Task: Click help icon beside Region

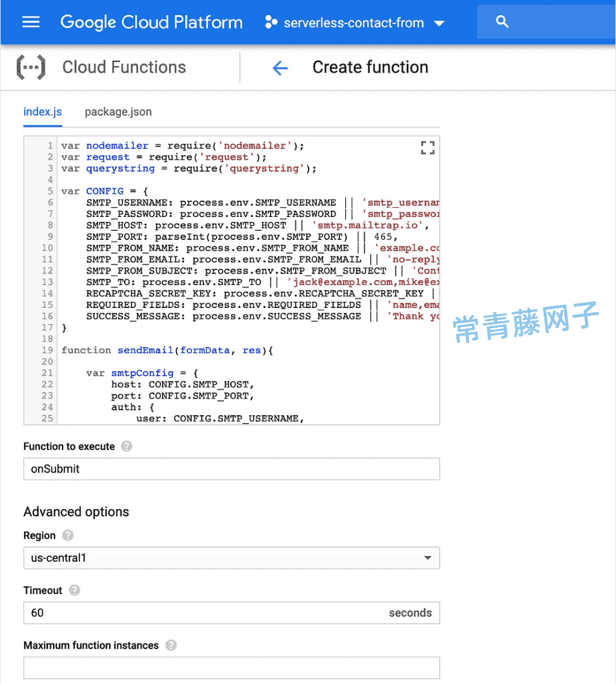Action: tap(68, 535)
